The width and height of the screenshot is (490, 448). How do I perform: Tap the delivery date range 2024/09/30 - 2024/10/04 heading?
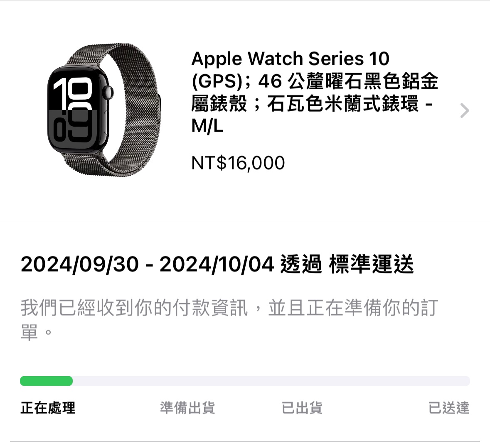pos(148,264)
